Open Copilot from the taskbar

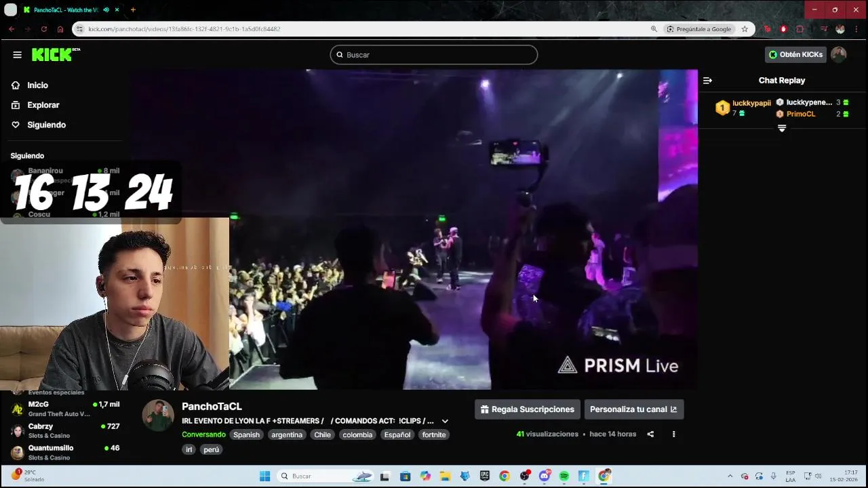[x=425, y=476]
